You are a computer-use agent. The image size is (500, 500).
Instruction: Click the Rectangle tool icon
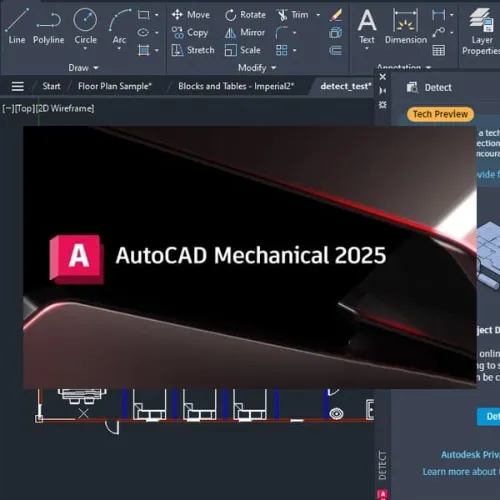(x=143, y=15)
